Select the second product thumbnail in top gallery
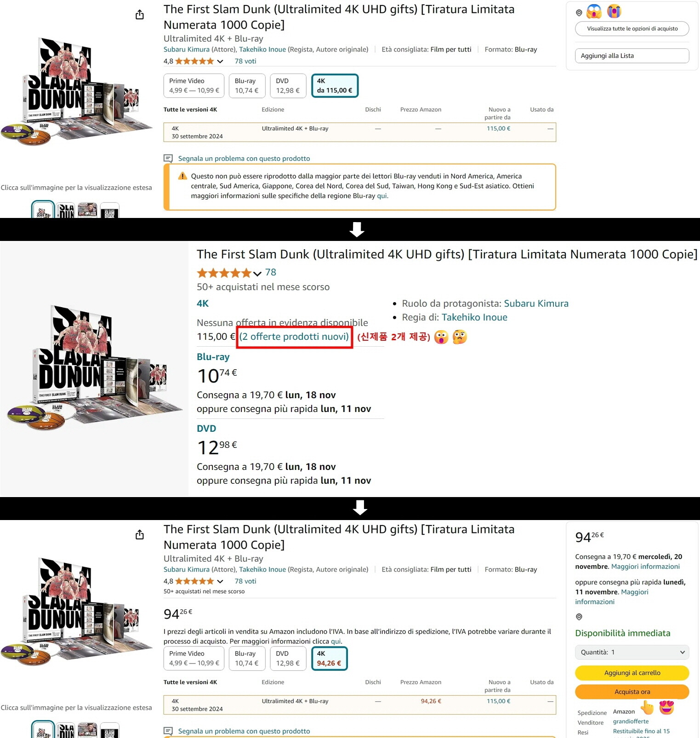 [66, 211]
